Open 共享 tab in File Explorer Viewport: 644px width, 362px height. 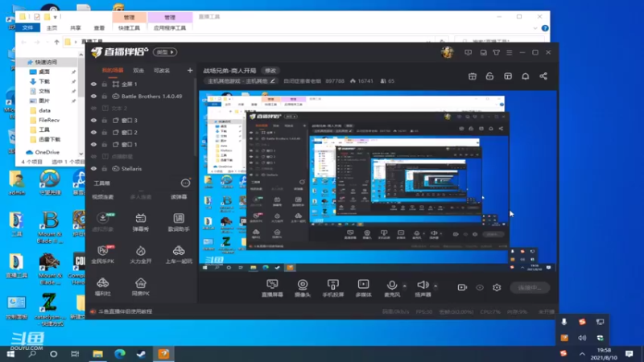[x=75, y=28]
